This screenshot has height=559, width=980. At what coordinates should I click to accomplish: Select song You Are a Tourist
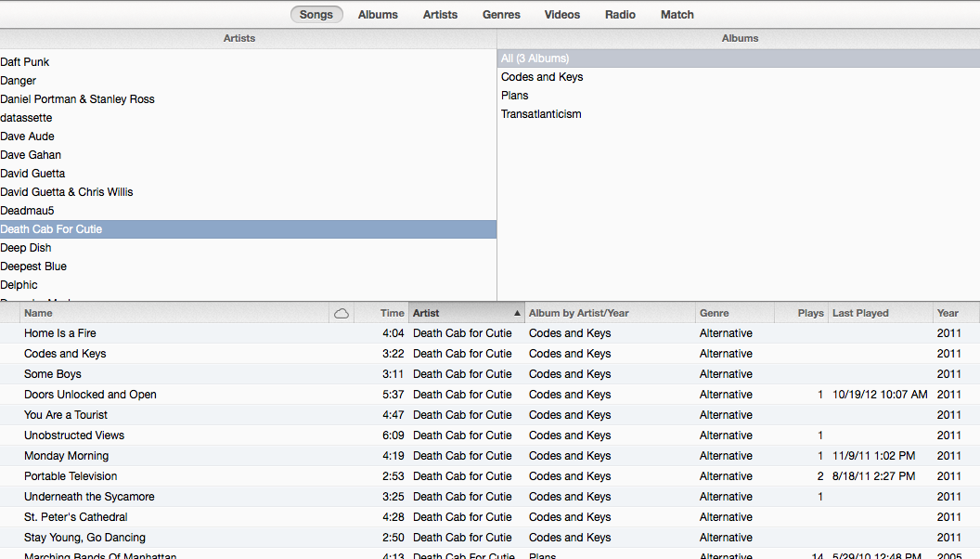pyautogui.click(x=490, y=415)
